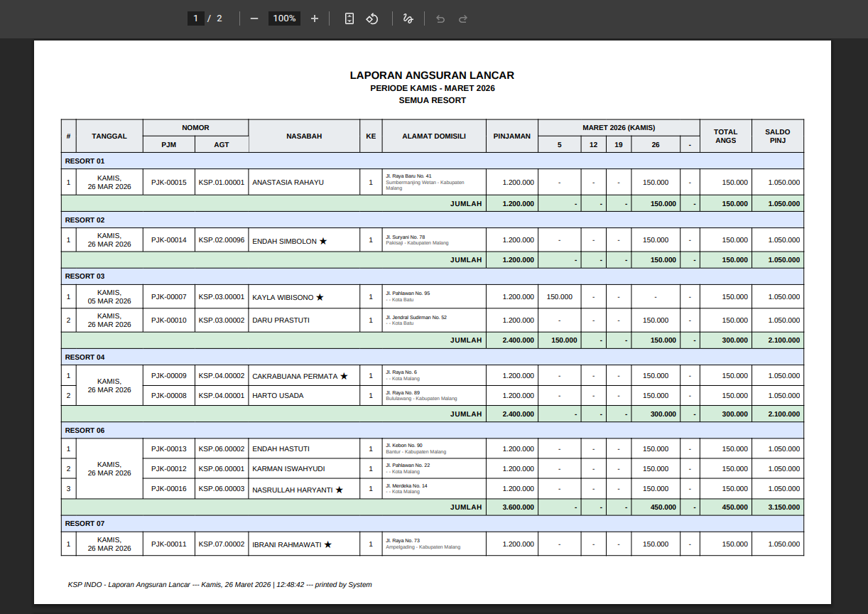The height and width of the screenshot is (614, 868).
Task: Click the name CAKRABUANA PERMATA
Action: point(295,376)
